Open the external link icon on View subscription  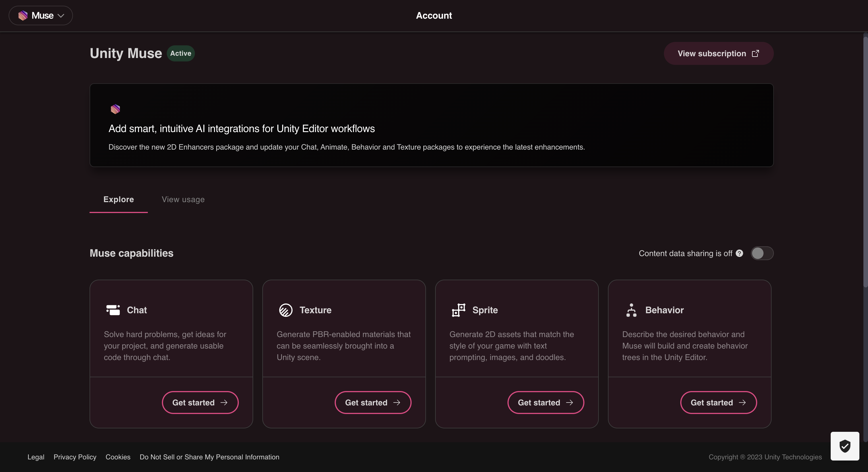[x=756, y=53]
